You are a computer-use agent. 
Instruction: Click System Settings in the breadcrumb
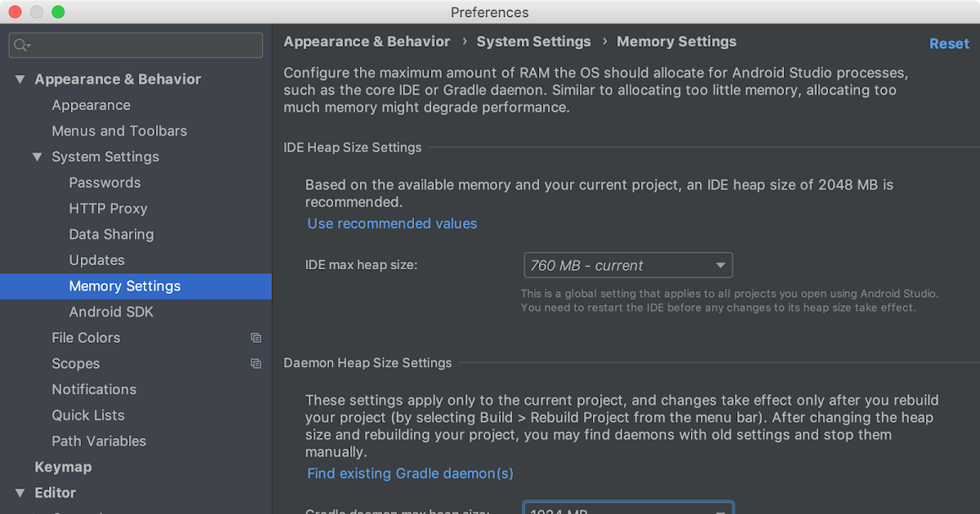(x=533, y=42)
